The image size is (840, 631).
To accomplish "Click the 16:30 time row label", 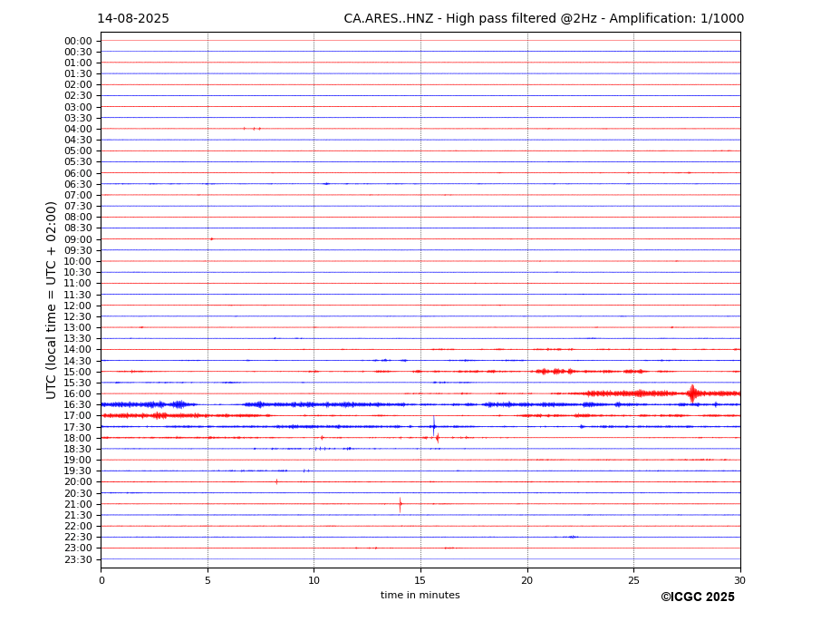I will [78, 404].
